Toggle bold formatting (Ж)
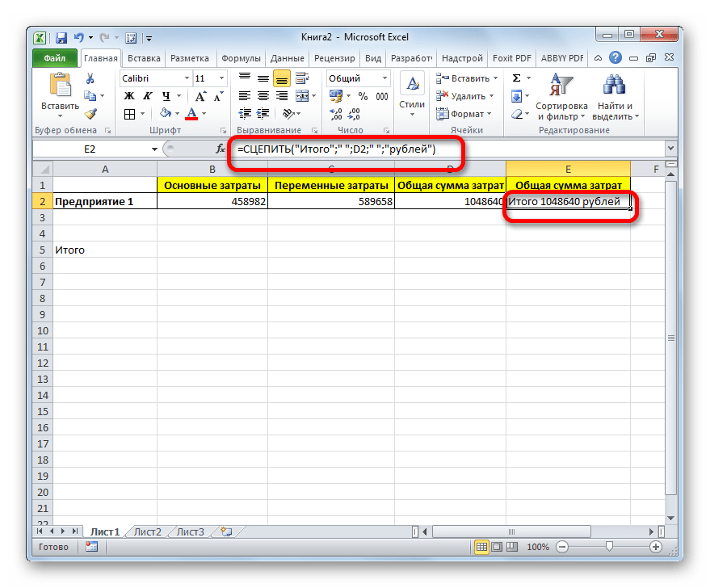The height and width of the screenshot is (588, 710). tap(128, 96)
